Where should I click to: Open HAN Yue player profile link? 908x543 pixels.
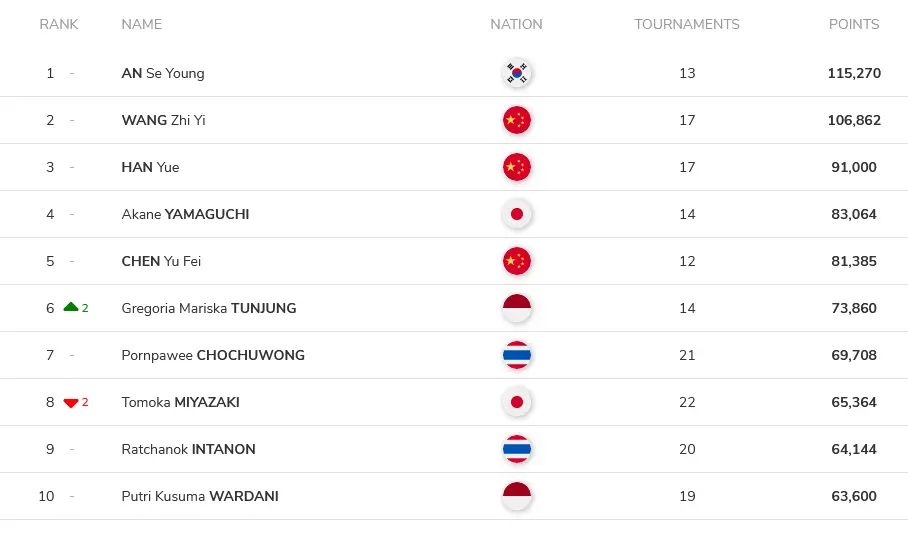[150, 167]
